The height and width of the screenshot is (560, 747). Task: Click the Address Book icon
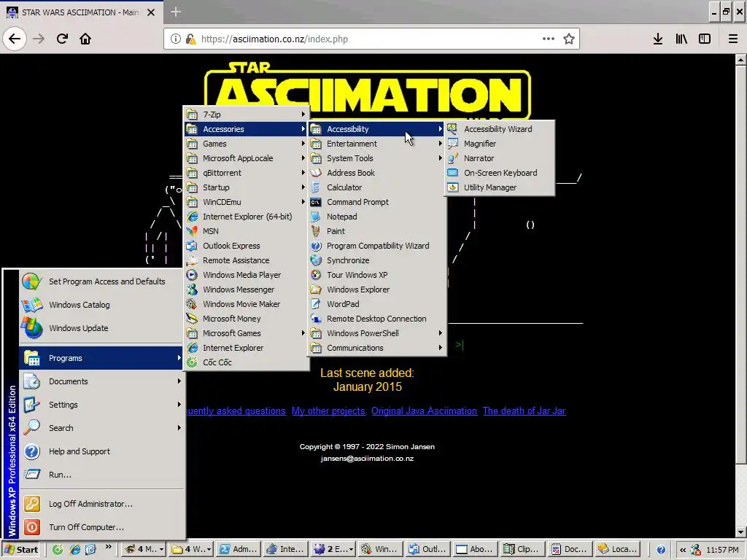tap(315, 173)
